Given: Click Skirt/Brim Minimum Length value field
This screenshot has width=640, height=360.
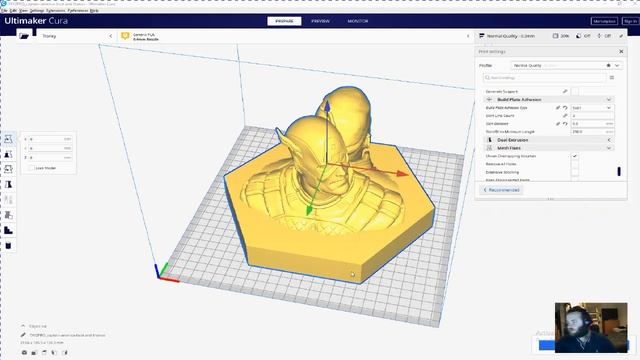Looking at the screenshot, I should 592,132.
